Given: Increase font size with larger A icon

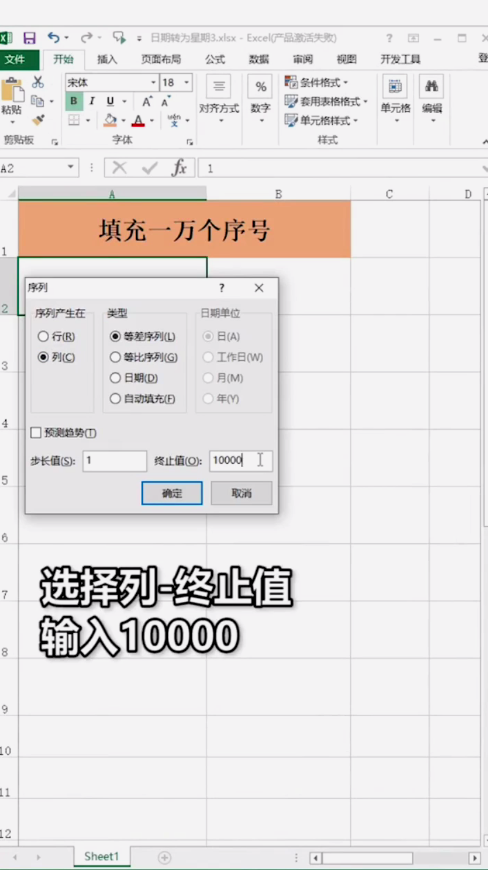Looking at the screenshot, I should tap(146, 101).
